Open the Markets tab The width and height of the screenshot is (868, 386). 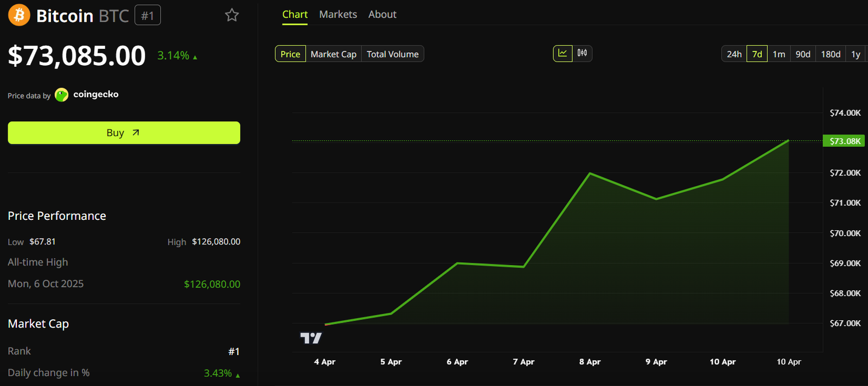click(338, 15)
